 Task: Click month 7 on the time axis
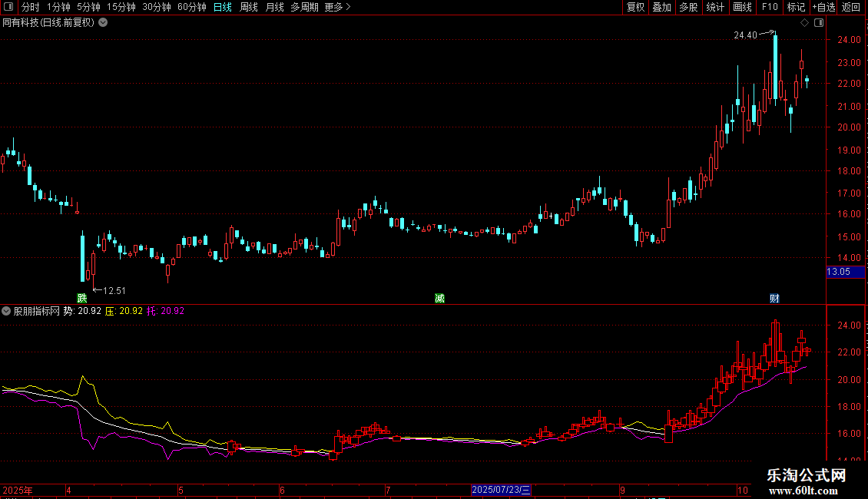[388, 490]
